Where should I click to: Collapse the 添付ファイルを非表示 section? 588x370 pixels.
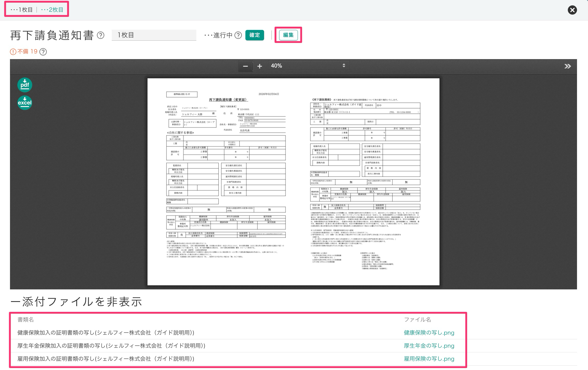pyautogui.click(x=76, y=302)
